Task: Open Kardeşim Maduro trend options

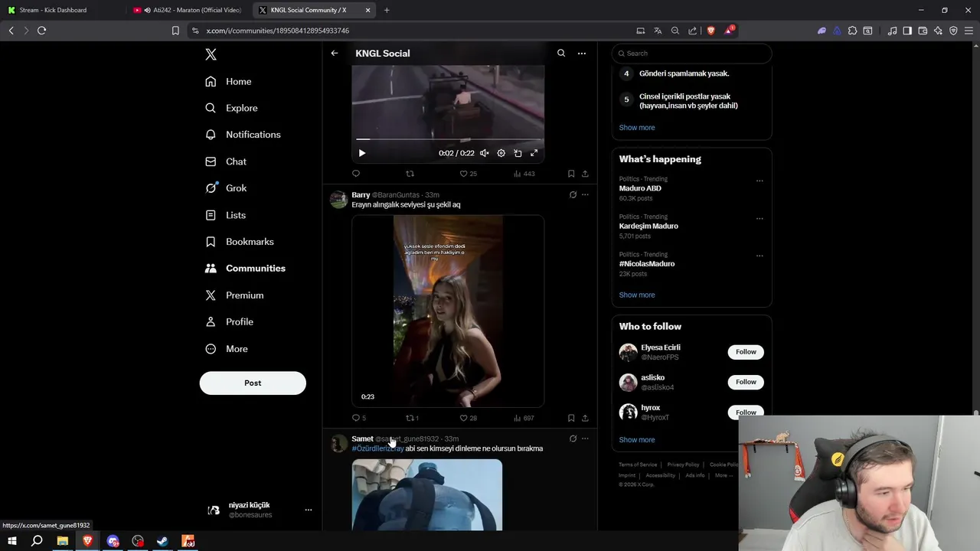Action: [x=759, y=219]
